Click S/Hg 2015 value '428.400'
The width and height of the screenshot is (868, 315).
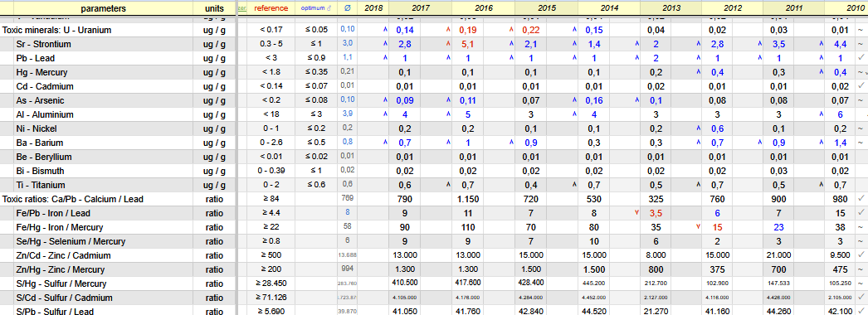pos(532,283)
